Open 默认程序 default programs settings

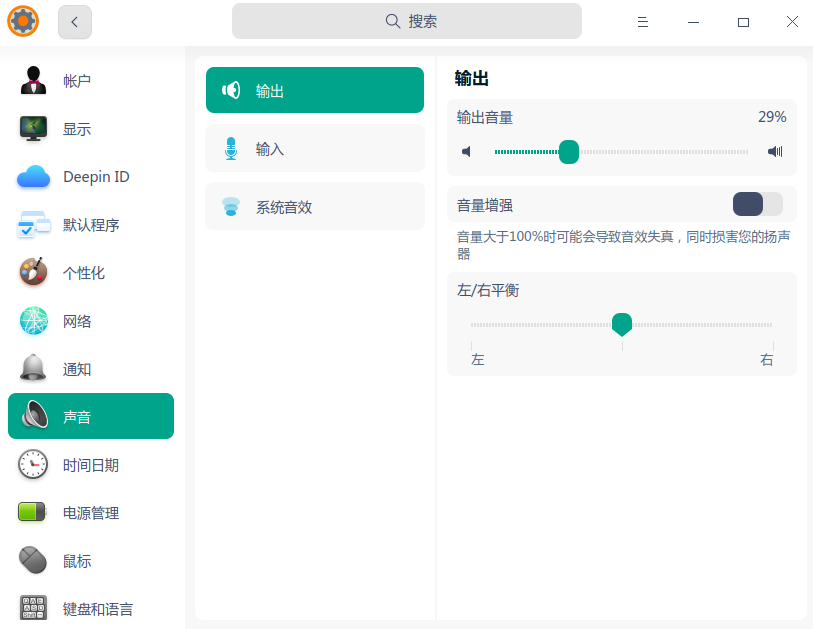91,225
